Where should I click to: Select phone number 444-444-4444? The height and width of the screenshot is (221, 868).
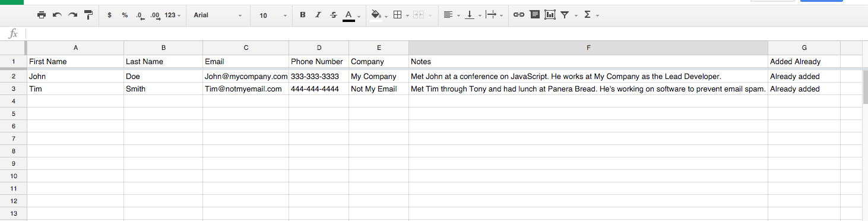pos(319,89)
